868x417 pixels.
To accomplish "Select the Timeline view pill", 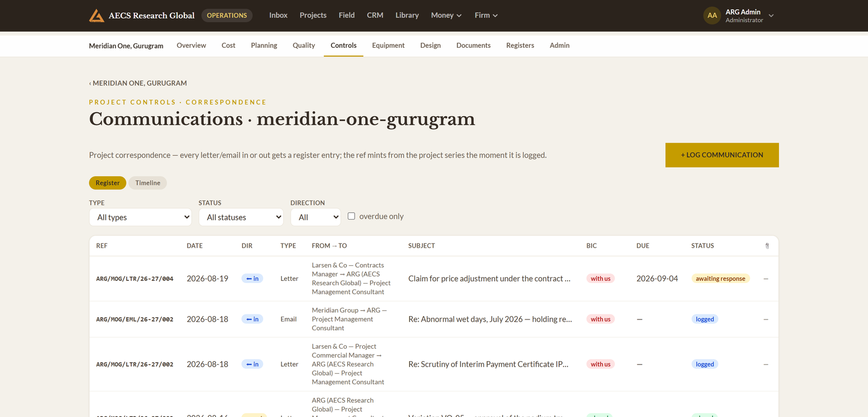I will click(148, 183).
